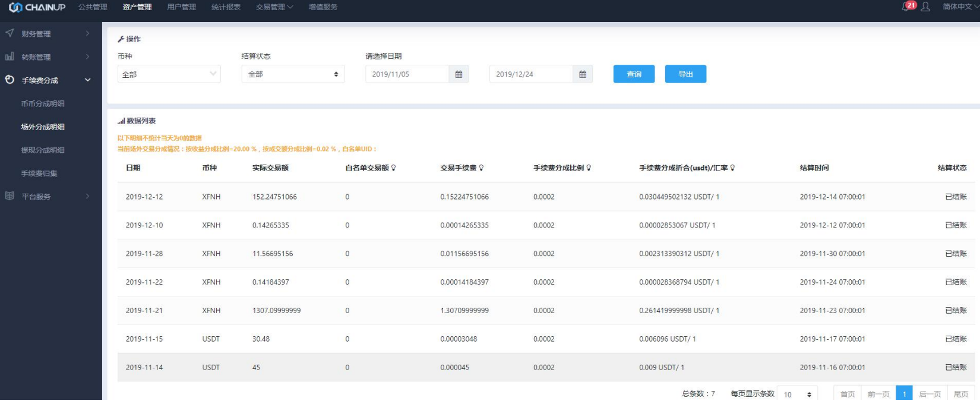The image size is (980, 404).
Task: Click the ChainUp logo
Action: [37, 7]
